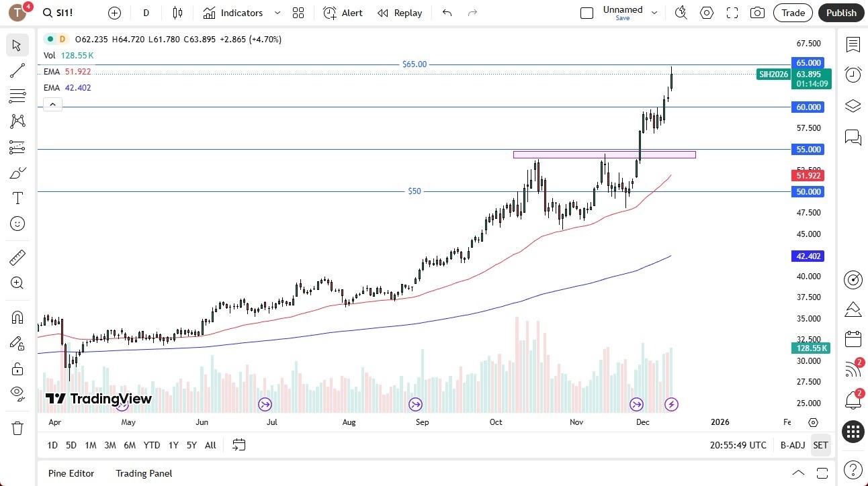
Task: Lock all drawings on the chart
Action: 17,369
